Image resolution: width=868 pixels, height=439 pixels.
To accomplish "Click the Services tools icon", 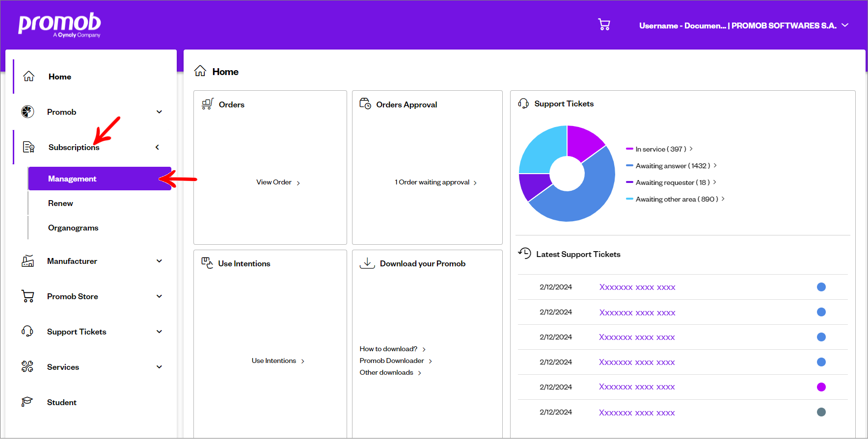I will tap(27, 367).
